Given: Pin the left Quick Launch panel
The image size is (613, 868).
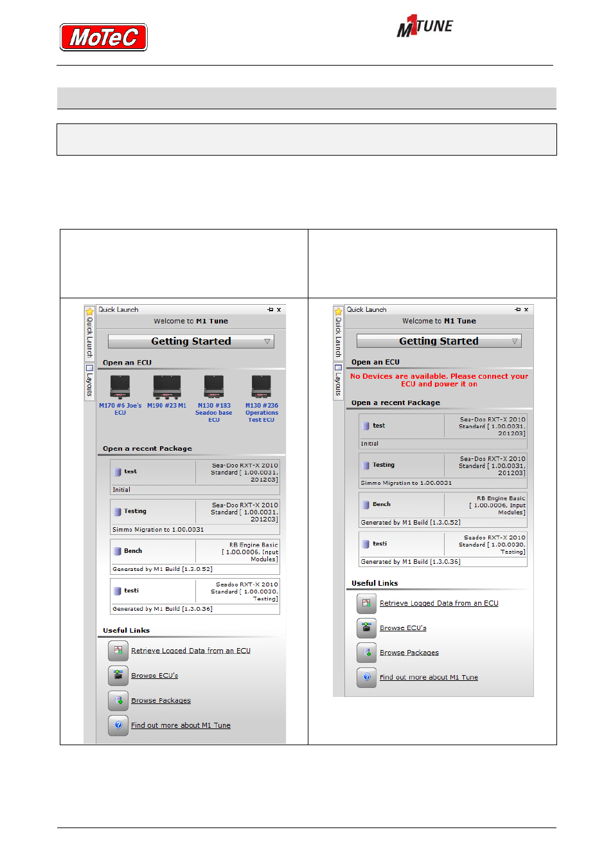Looking at the screenshot, I should pos(271,310).
